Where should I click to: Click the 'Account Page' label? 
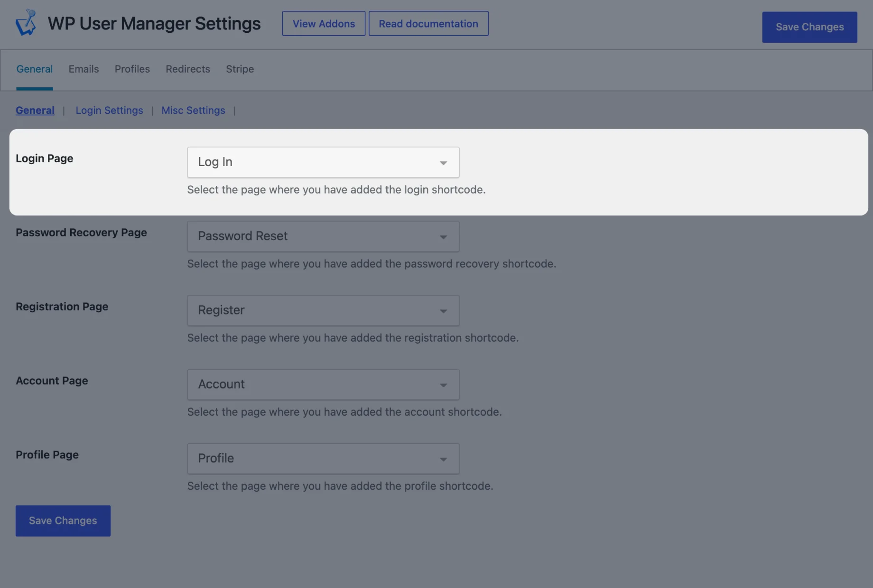point(52,381)
